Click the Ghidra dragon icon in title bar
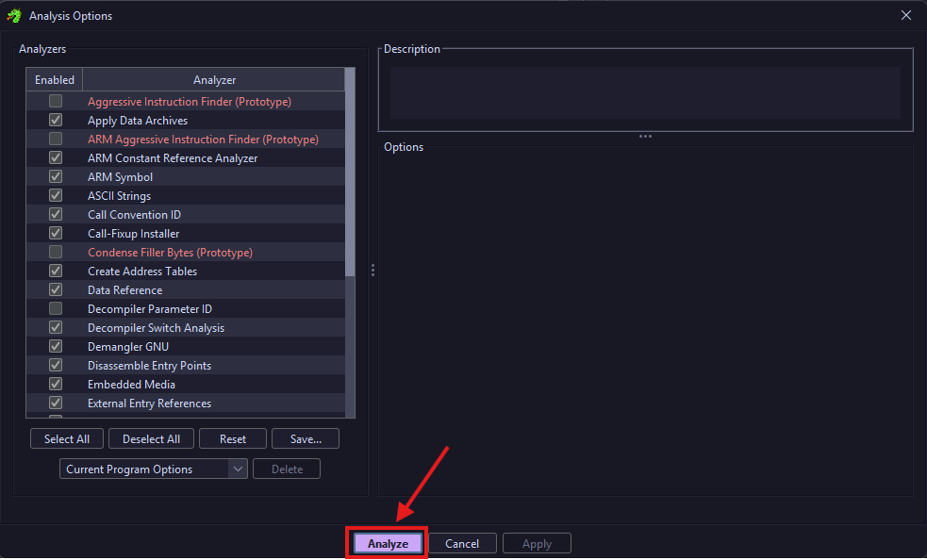This screenshot has height=560, width=927. [14, 15]
